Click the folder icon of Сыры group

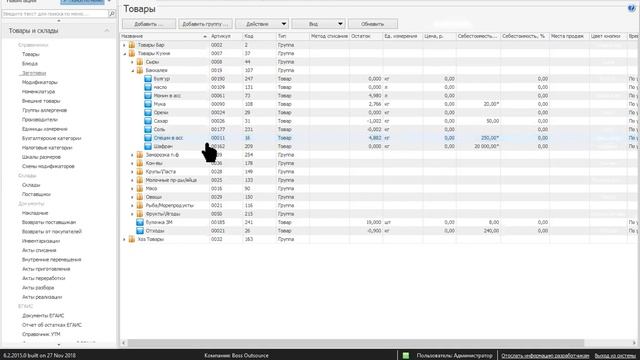[140, 62]
